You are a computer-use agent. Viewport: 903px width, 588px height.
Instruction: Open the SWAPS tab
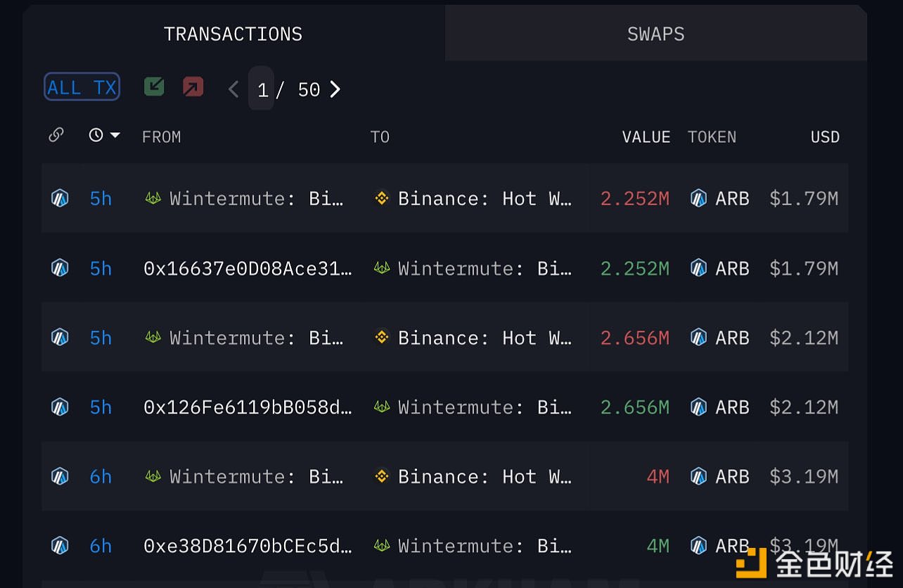pos(655,34)
